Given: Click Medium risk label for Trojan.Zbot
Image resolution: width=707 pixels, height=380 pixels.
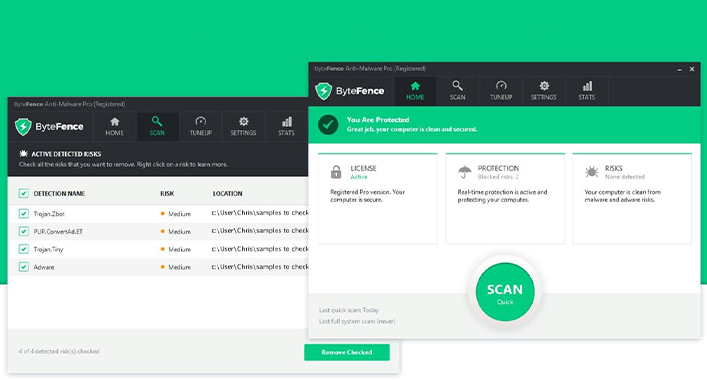Looking at the screenshot, I should [179, 214].
